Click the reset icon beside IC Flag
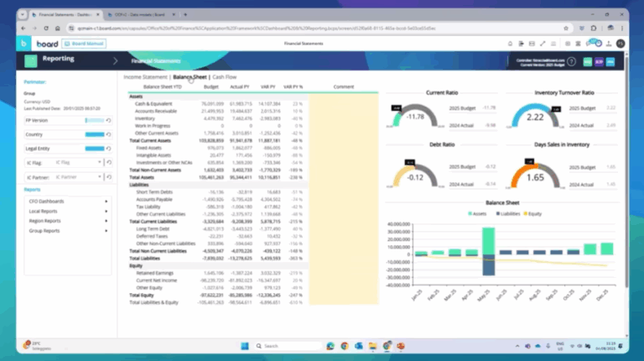644x361 pixels. tap(109, 163)
